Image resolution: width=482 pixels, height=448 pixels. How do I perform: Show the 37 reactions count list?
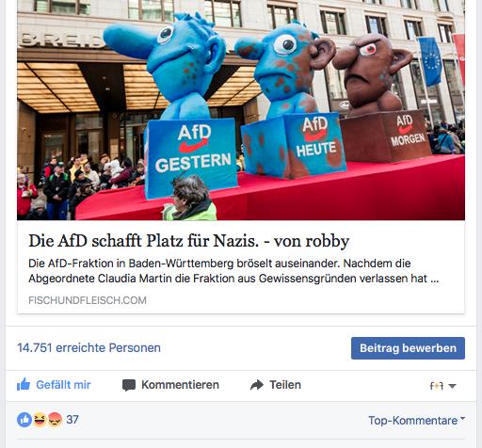click(72, 420)
